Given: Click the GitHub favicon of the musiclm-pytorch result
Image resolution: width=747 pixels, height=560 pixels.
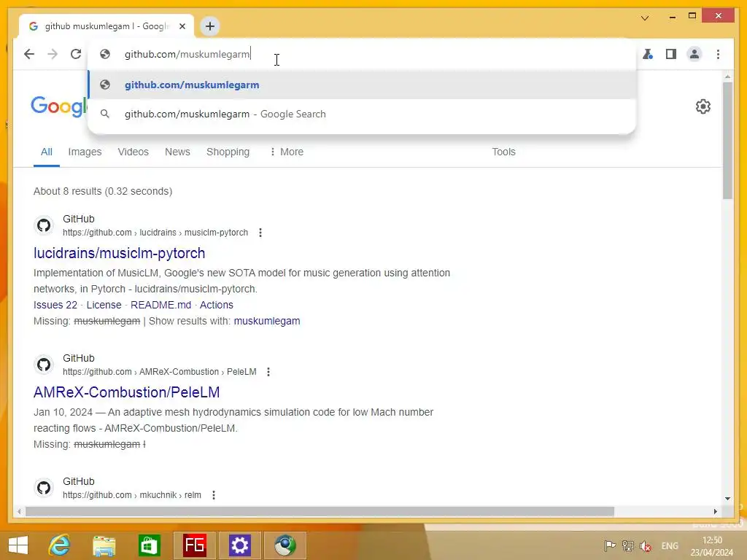Looking at the screenshot, I should 44,225.
